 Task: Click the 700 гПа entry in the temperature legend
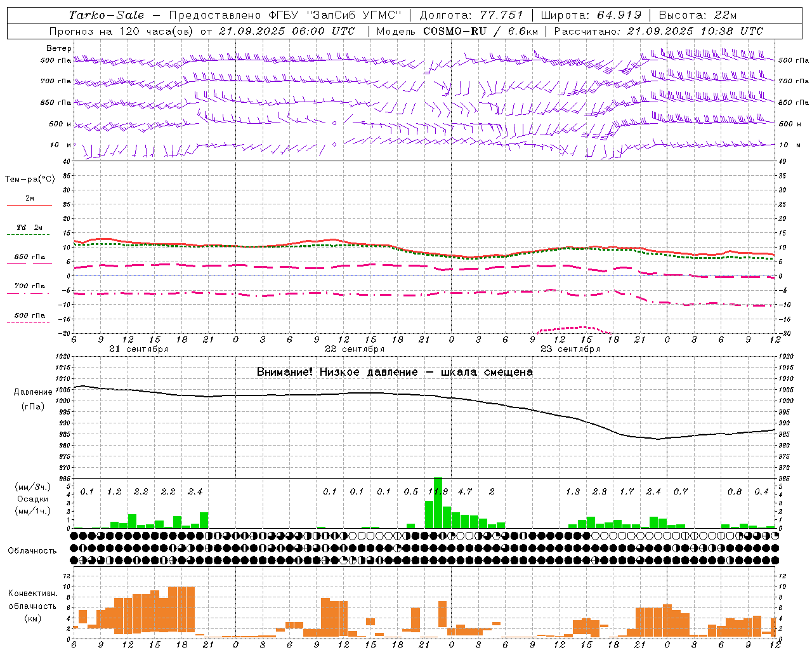pos(30,286)
